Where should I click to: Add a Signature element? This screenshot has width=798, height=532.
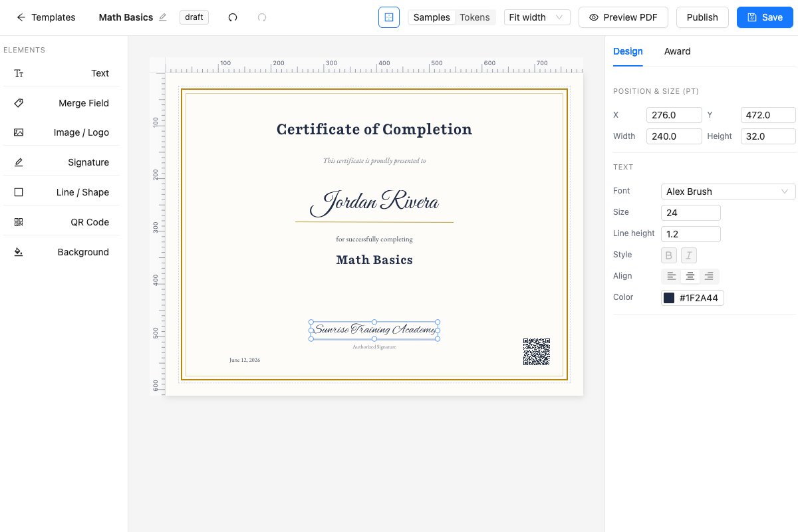coord(61,162)
